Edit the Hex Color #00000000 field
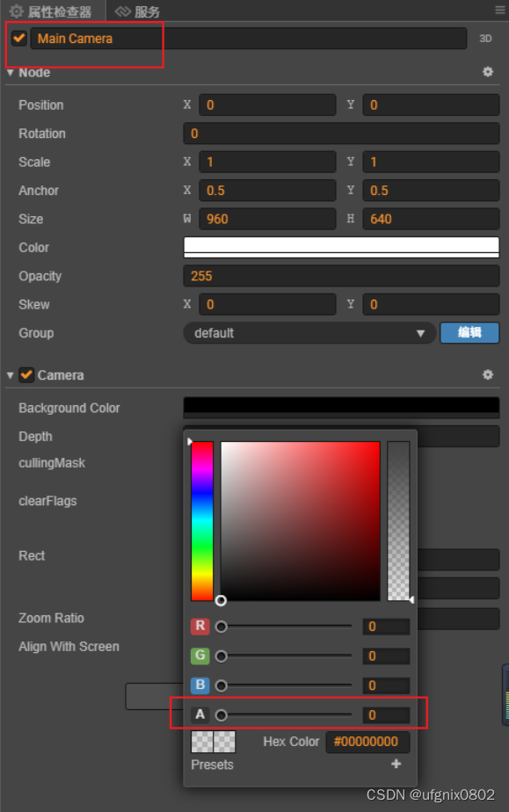This screenshot has width=509, height=812. (367, 742)
